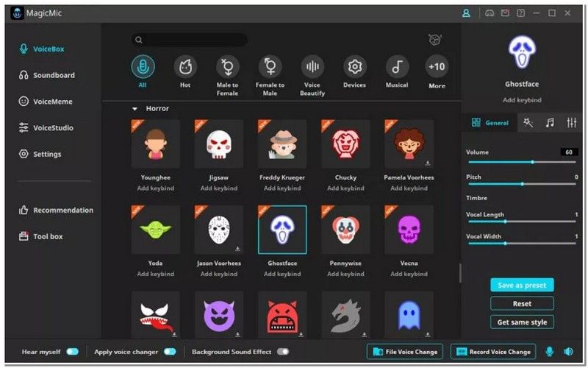Select the Ghostface voice tile
The width and height of the screenshot is (588, 368).
[x=282, y=230]
